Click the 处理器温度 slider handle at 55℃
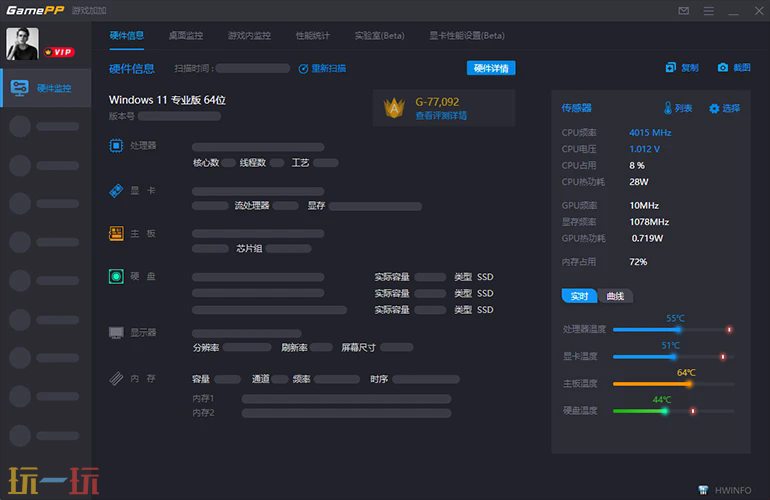This screenshot has height=500, width=770. click(x=678, y=330)
